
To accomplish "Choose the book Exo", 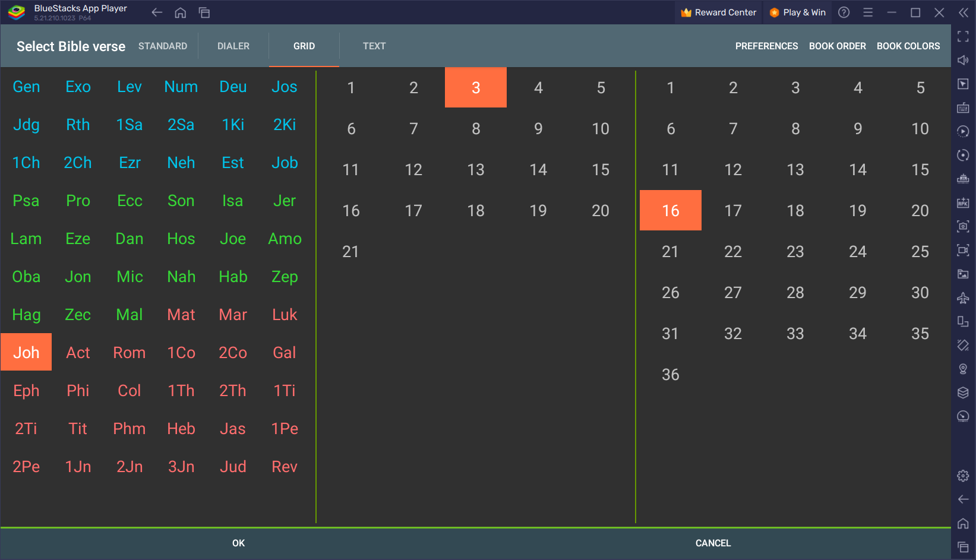I will tap(78, 87).
